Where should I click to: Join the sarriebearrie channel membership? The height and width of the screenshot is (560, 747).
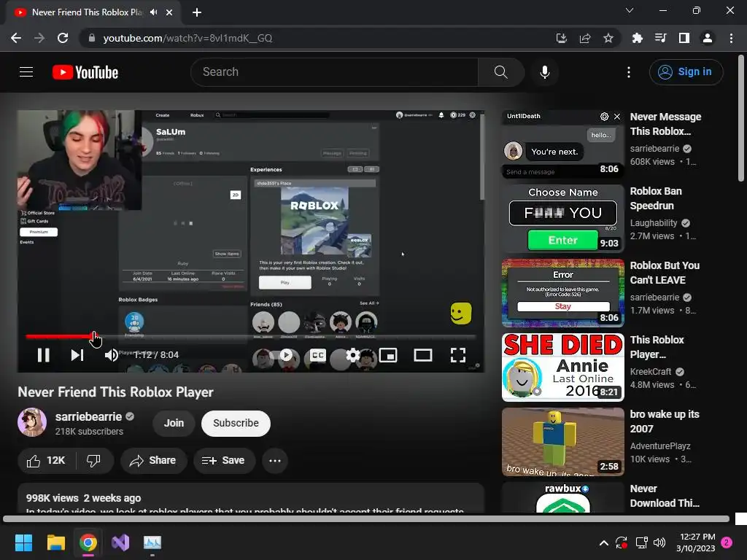click(174, 424)
